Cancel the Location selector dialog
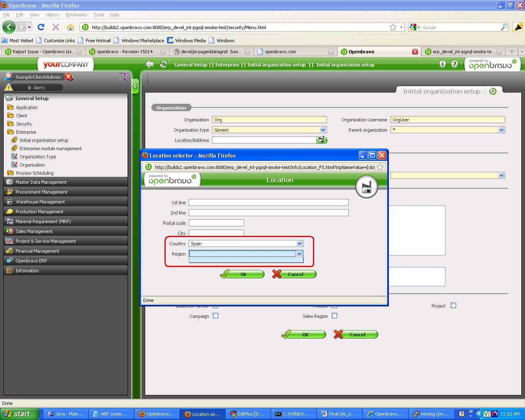525x420 pixels. pyautogui.click(x=294, y=274)
